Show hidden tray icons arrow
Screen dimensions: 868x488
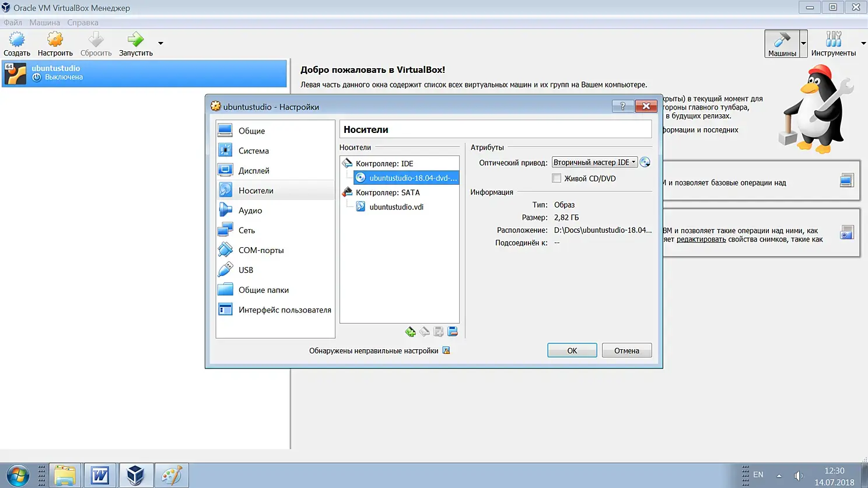pos(779,476)
